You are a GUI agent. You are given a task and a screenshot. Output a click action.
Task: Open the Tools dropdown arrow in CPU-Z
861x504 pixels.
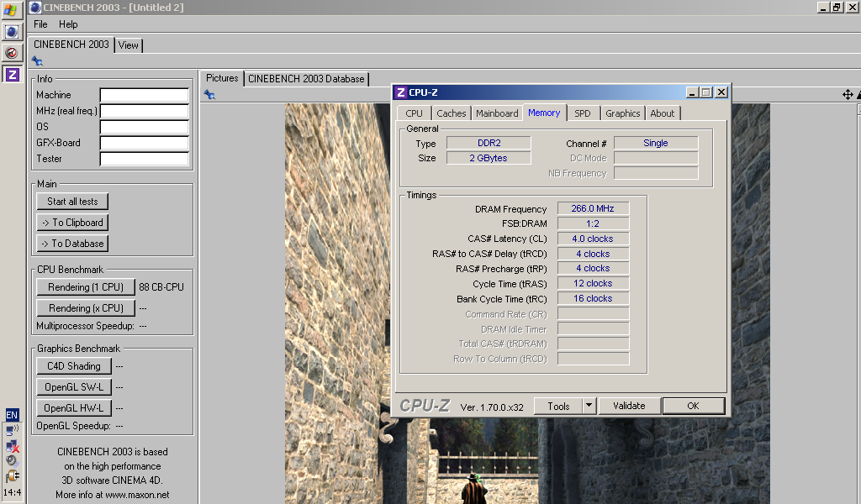tap(589, 406)
